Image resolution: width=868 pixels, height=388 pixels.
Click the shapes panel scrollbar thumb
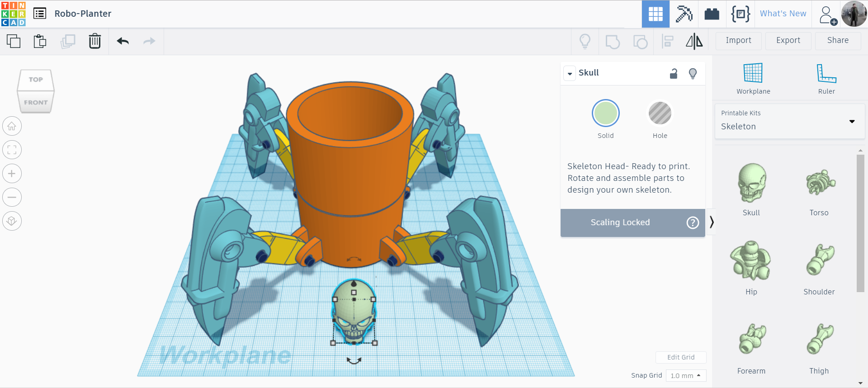[860, 223]
